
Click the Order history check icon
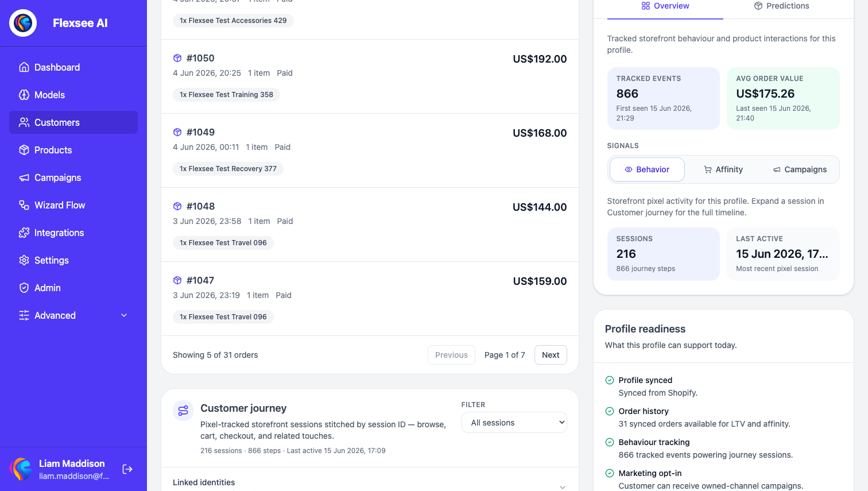coord(610,411)
